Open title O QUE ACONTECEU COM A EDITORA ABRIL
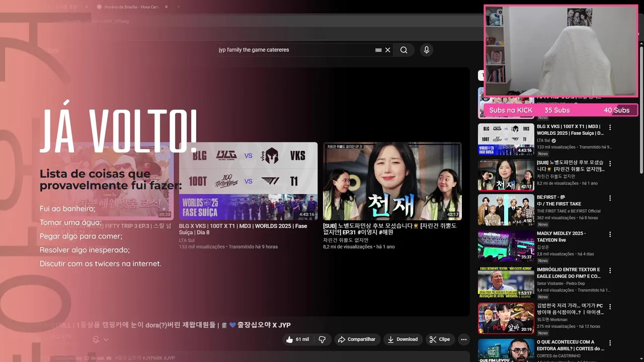Image resolution: width=644 pixels, height=362 pixels. pos(571,345)
